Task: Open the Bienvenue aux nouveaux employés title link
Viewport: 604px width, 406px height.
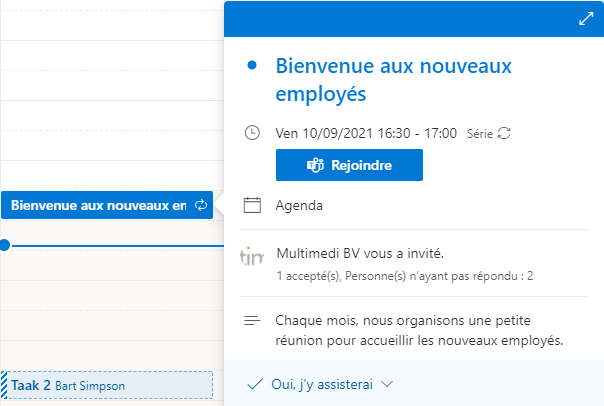Action: point(394,80)
